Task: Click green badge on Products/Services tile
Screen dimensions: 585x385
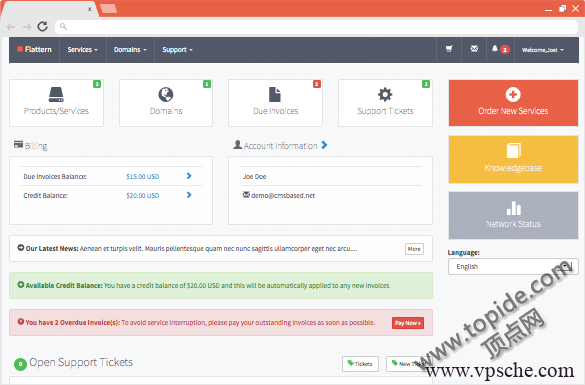Action: coord(97,84)
